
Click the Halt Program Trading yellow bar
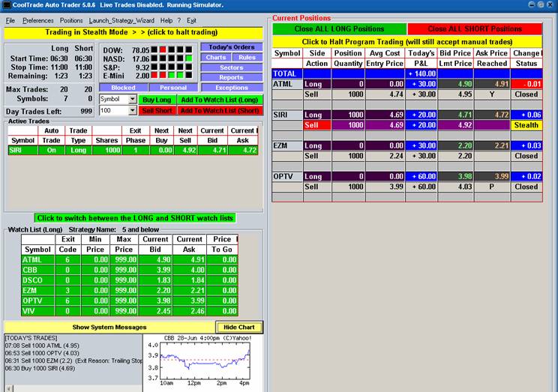[x=407, y=42]
